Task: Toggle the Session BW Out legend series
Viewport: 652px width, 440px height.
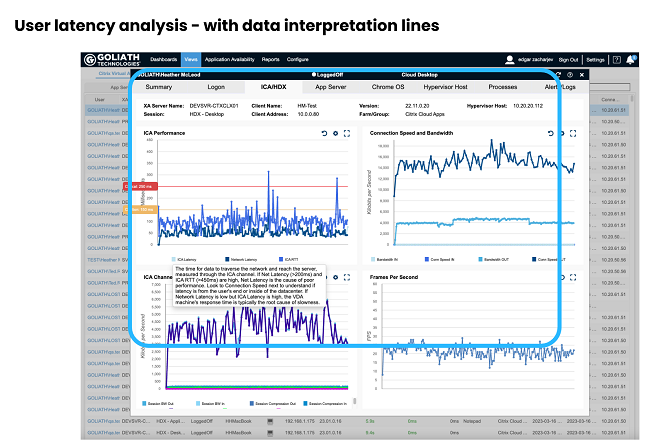Action: coord(158,403)
